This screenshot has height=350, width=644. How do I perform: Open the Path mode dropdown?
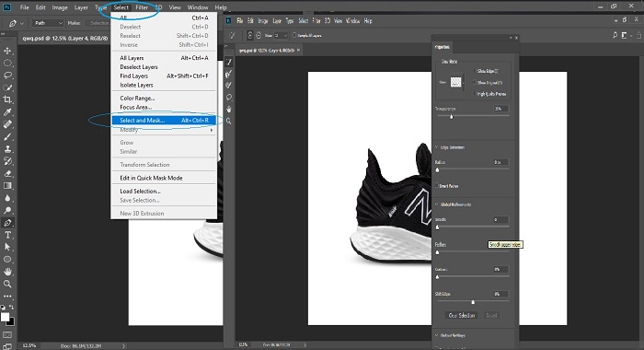(48, 23)
